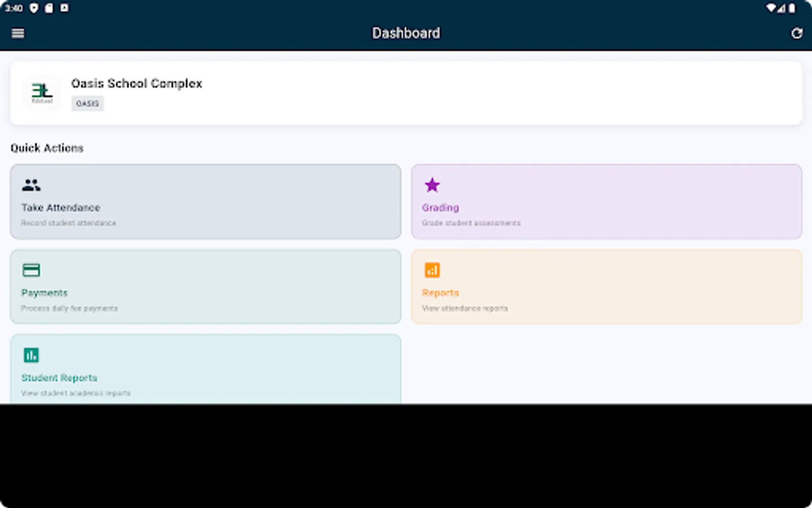Click 'Grade student assessments' subtitle
The width and height of the screenshot is (812, 508).
pyautogui.click(x=471, y=223)
